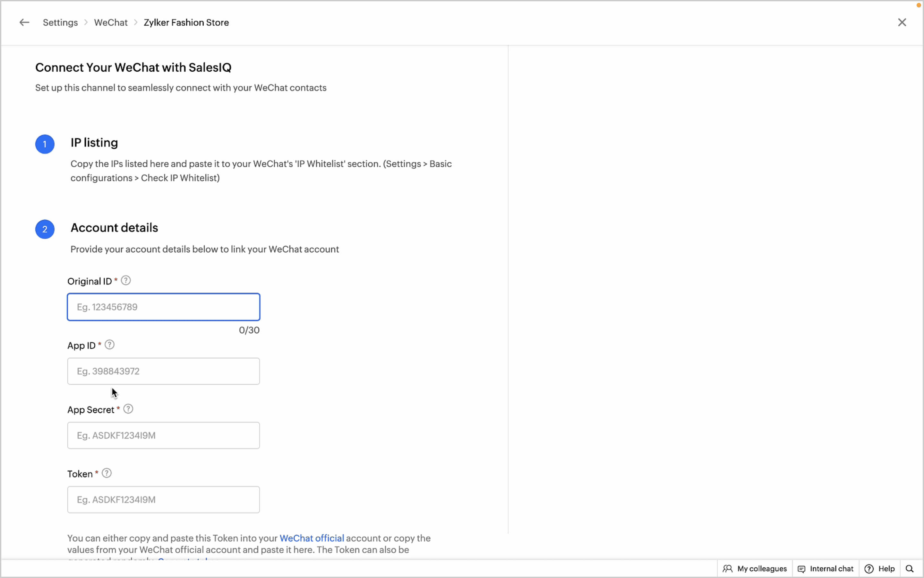Close the WeChat setup page
Screen dimensions: 924x578
[902, 22]
